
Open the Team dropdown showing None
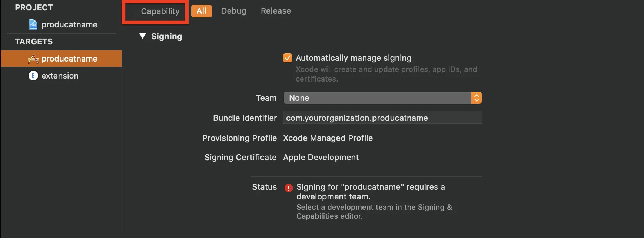point(377,98)
